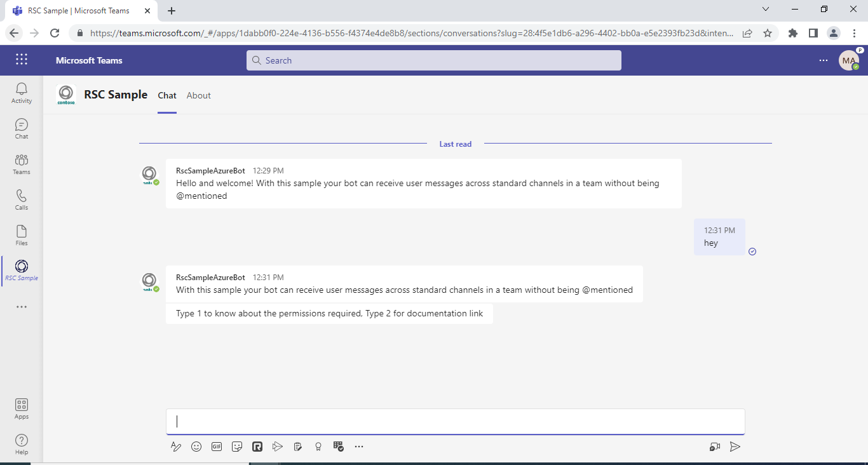Image resolution: width=868 pixels, height=465 pixels.
Task: Bookmark this page with the star icon
Action: pos(768,33)
